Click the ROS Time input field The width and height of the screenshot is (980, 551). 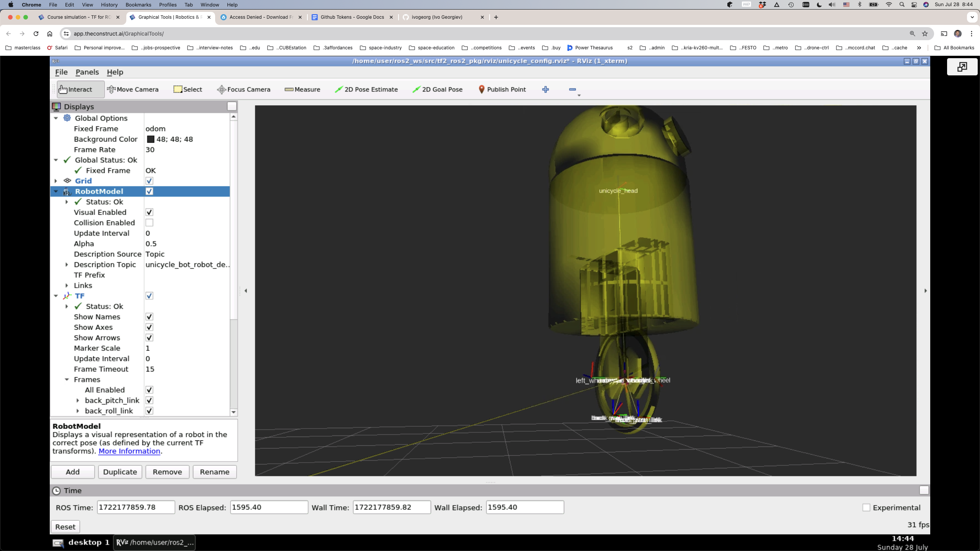[x=136, y=507]
